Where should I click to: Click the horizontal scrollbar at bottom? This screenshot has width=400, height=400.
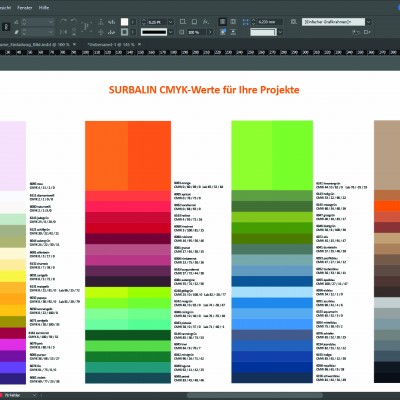(x=255, y=396)
